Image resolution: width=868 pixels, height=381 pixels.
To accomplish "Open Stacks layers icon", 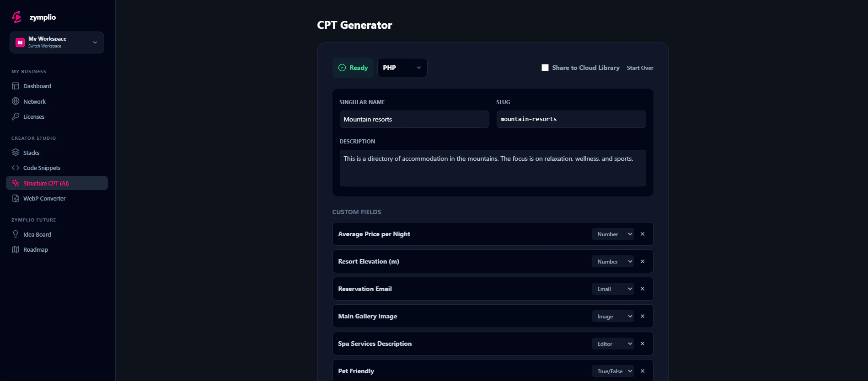I will click(16, 153).
